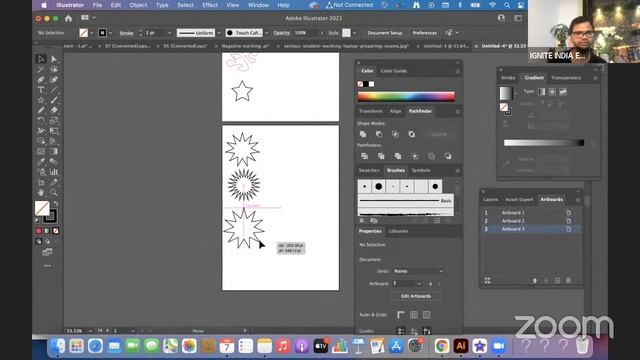
Task: Switch to the Swatches tab
Action: tap(369, 170)
